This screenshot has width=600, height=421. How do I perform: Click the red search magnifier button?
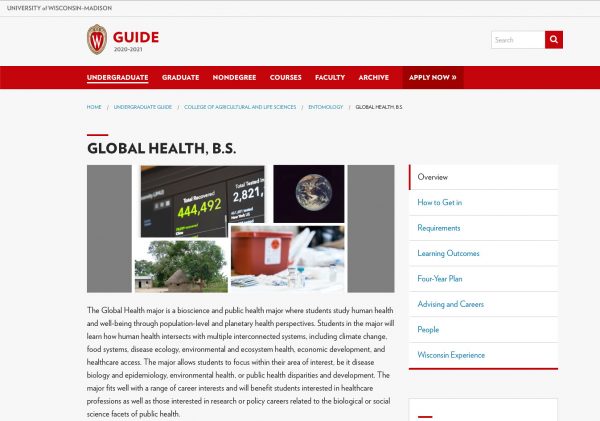[553, 40]
